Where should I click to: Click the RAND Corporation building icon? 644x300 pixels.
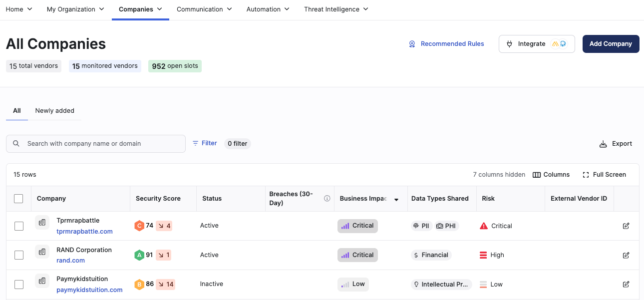42,252
